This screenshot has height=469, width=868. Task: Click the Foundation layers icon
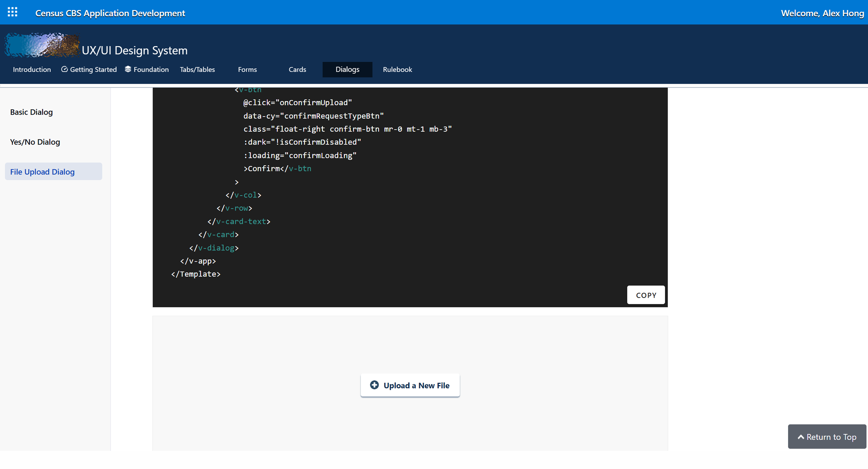(128, 69)
